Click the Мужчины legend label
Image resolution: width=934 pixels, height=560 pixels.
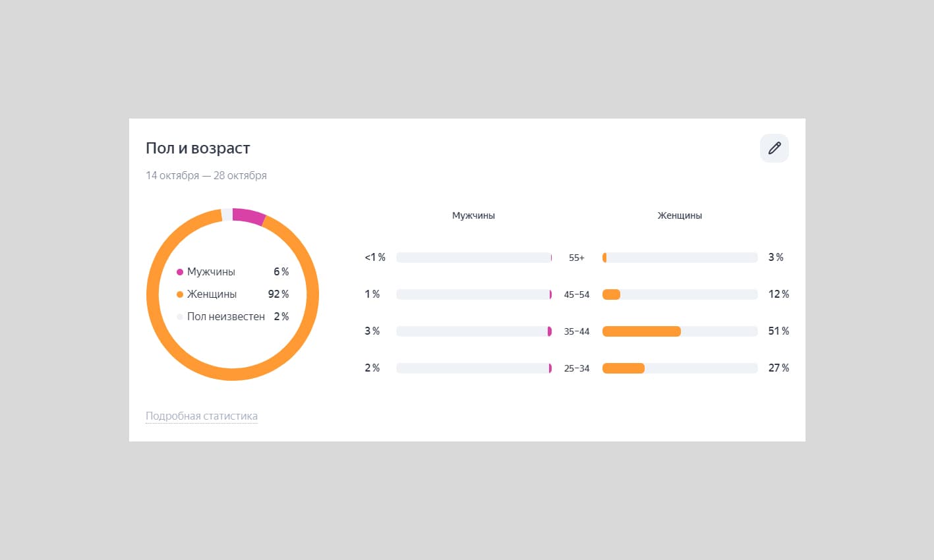pos(211,271)
